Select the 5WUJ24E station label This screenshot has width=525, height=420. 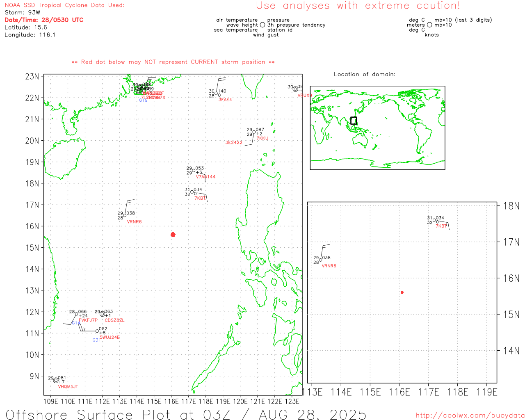click(x=110, y=338)
